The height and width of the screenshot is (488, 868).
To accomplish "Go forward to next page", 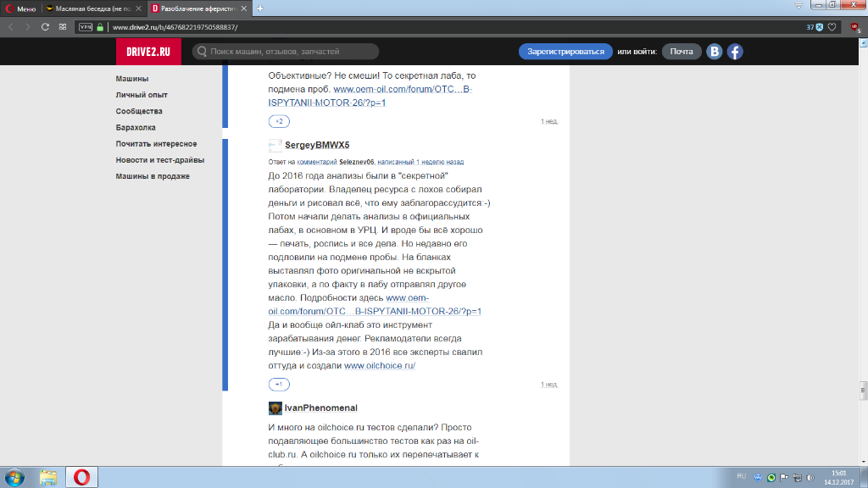I will pos(27,26).
